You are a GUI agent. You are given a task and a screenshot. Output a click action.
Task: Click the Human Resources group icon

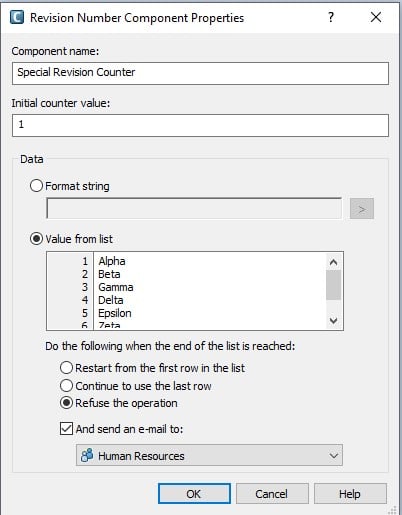87,455
